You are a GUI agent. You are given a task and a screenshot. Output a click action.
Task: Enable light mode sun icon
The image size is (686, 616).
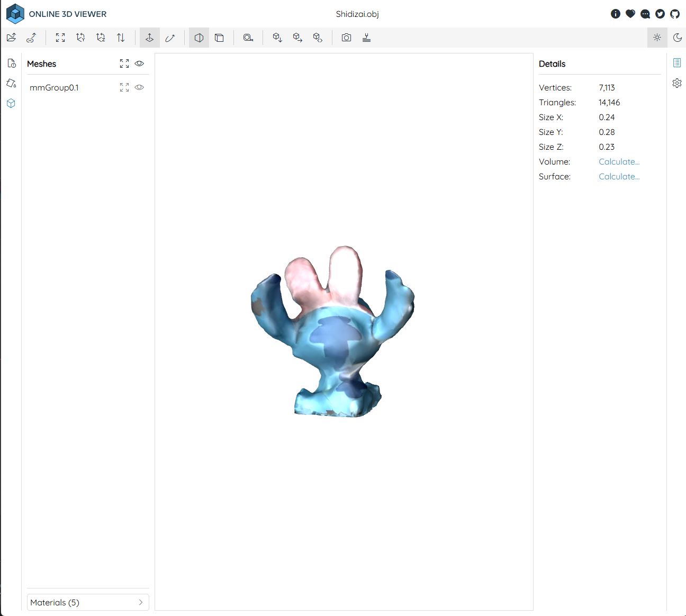coord(657,38)
